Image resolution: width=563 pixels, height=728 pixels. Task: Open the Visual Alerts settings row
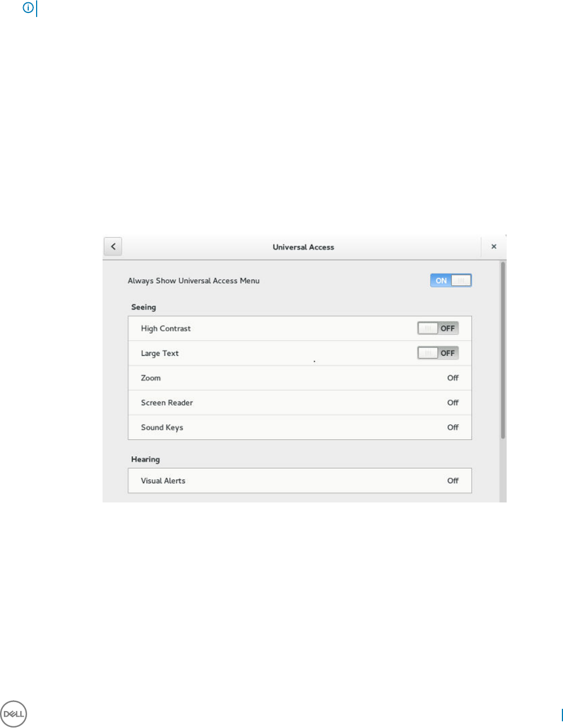[300, 480]
